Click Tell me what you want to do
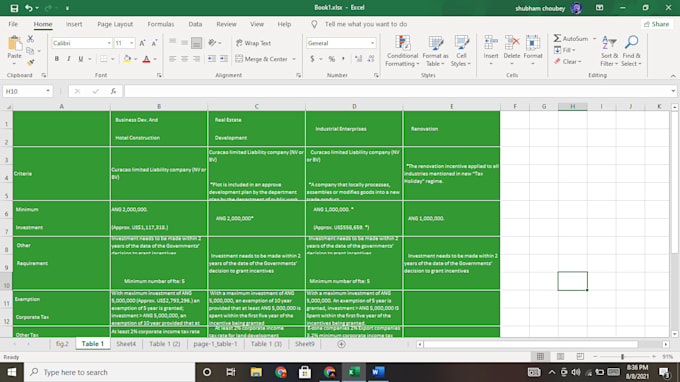This screenshot has height=382, width=680. coord(366,24)
